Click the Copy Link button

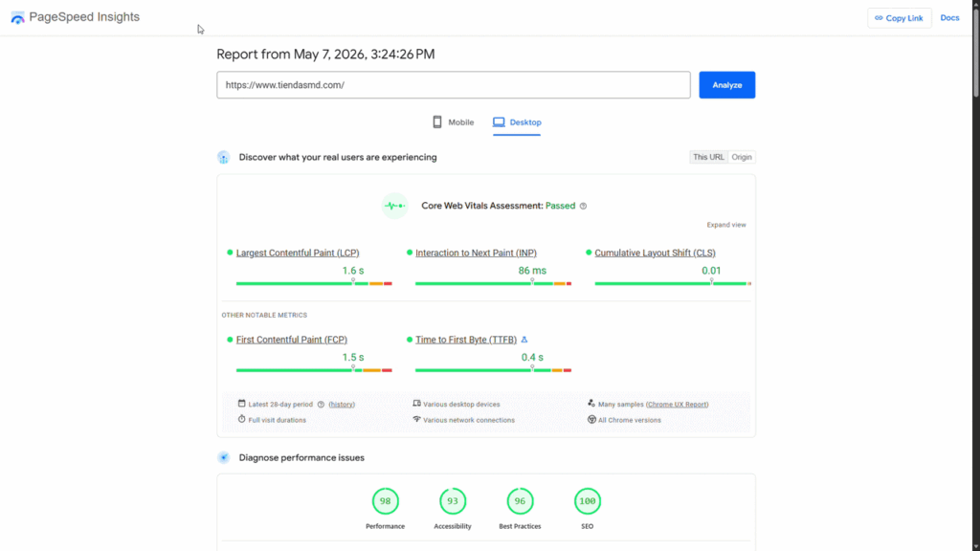[x=899, y=18]
